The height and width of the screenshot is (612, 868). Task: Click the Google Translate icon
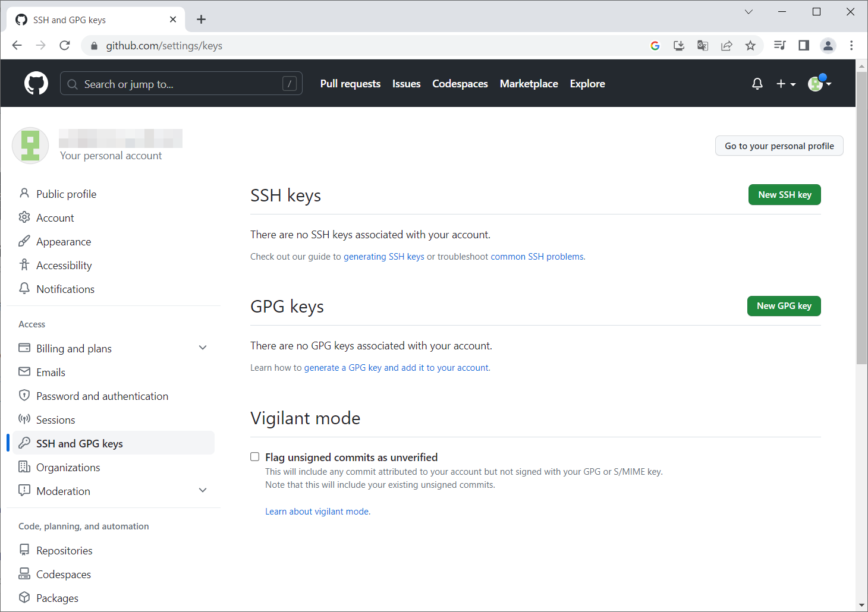pyautogui.click(x=703, y=46)
